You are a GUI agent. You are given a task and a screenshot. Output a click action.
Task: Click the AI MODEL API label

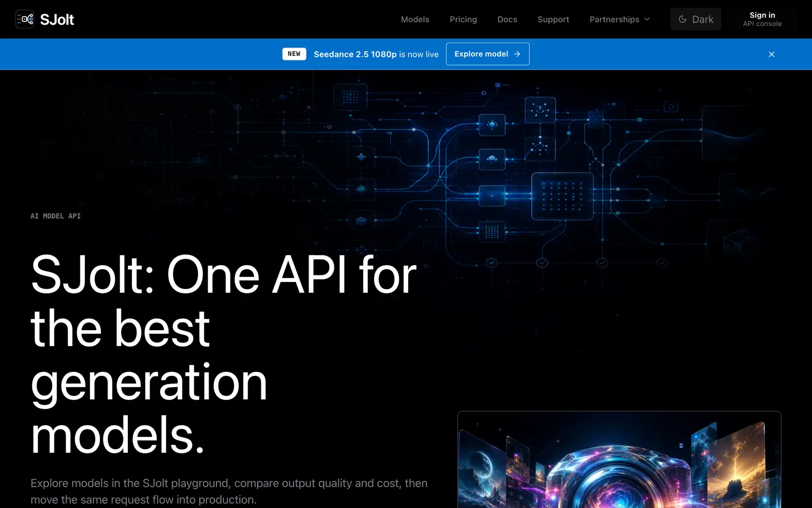click(55, 216)
